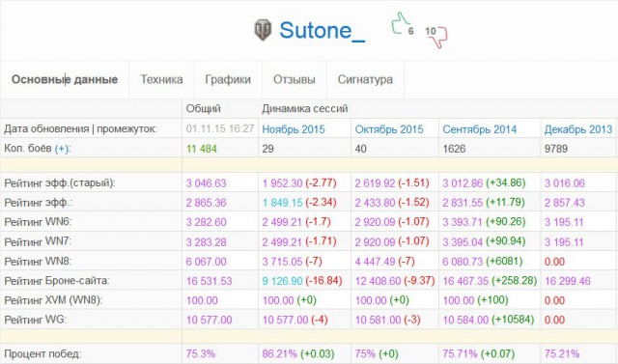Click the Общий column header
The width and height of the screenshot is (618, 364).
tap(204, 109)
